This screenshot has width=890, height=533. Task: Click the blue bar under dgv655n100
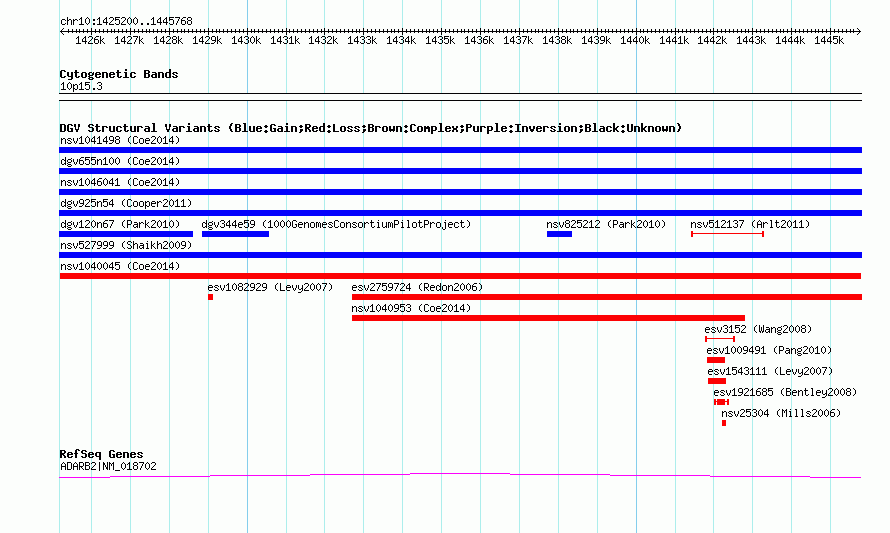460,171
